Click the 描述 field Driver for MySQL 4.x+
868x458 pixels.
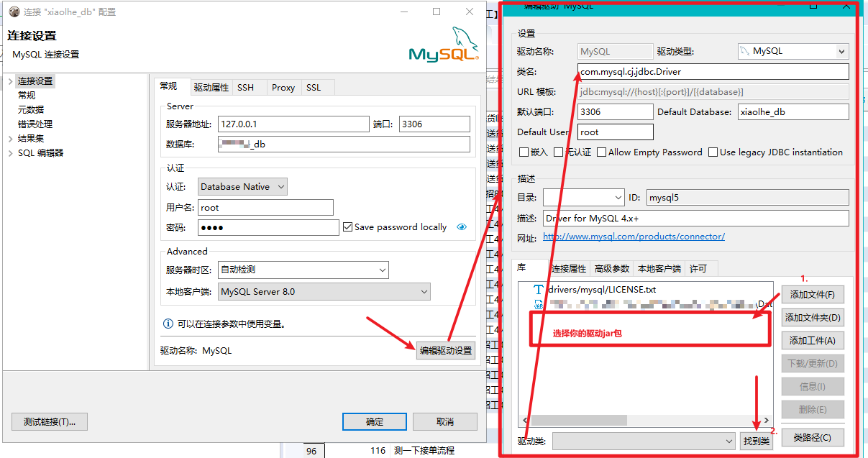696,218
